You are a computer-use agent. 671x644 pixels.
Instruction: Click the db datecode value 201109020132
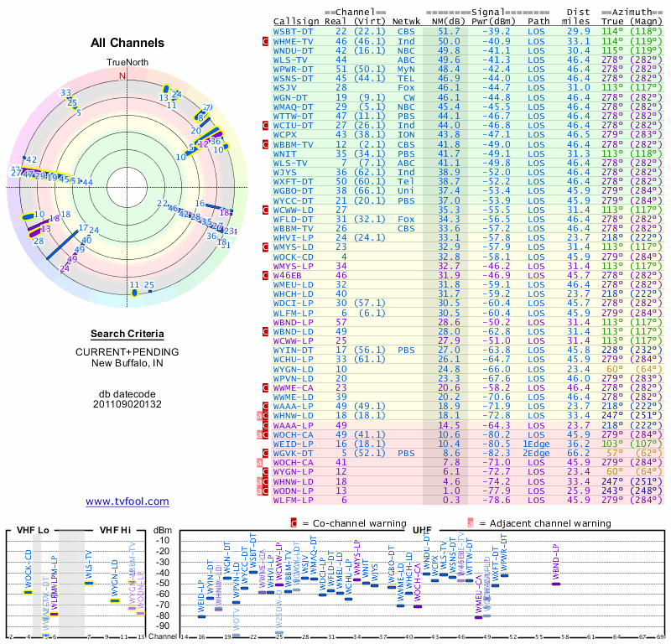[127, 404]
